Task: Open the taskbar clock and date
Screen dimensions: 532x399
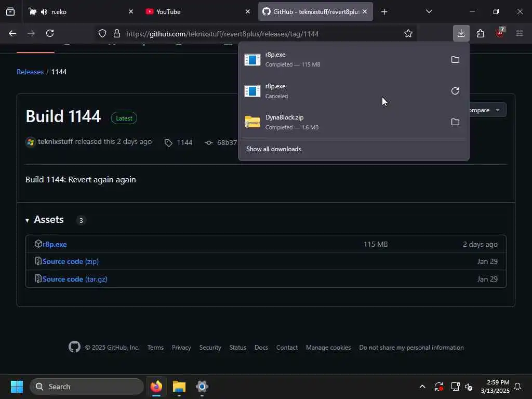Action: coord(495,387)
